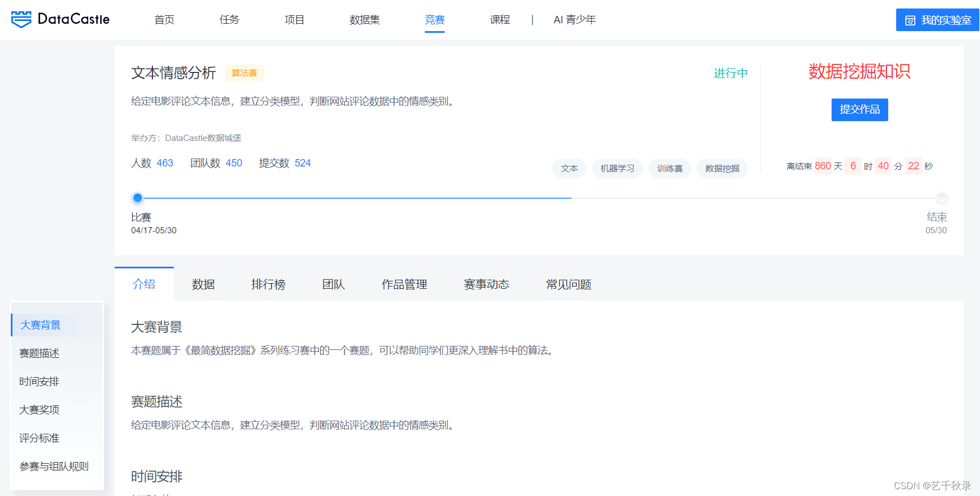Jump to 大赛背景 in sidebar
Screen dimensions: 980x496
57,325
